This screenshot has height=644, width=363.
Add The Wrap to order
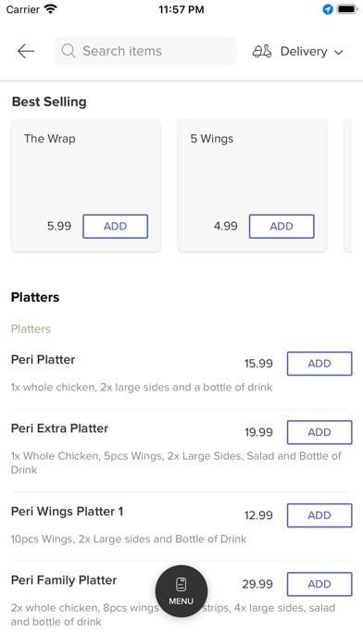[x=115, y=227]
